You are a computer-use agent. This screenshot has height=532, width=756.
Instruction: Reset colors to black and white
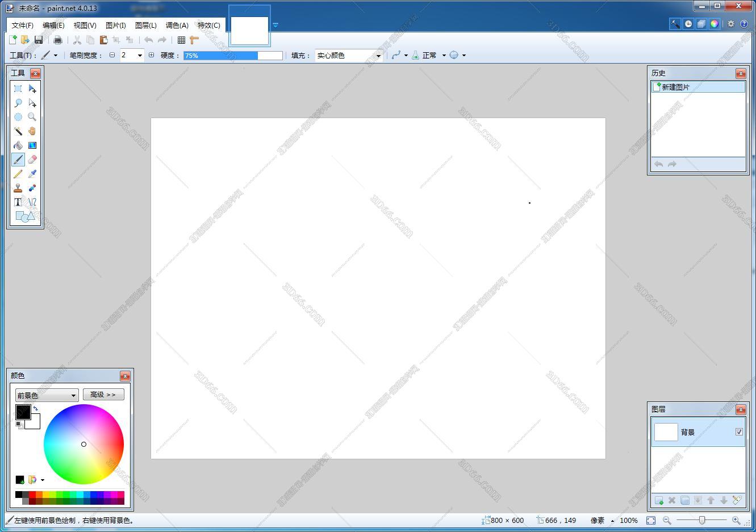[19, 425]
